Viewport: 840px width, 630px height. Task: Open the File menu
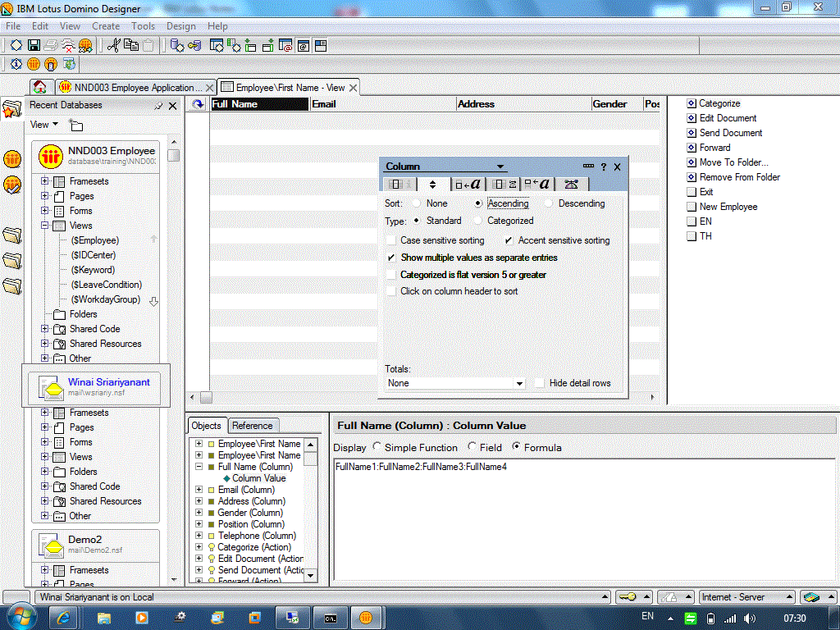tap(13, 25)
